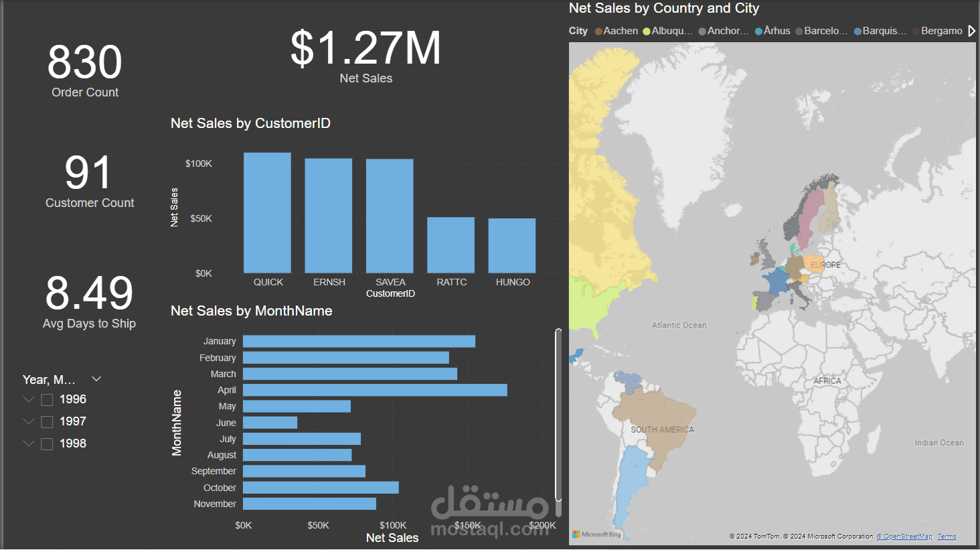This screenshot has width=980, height=550.
Task: Click France on the map
Action: (x=777, y=281)
